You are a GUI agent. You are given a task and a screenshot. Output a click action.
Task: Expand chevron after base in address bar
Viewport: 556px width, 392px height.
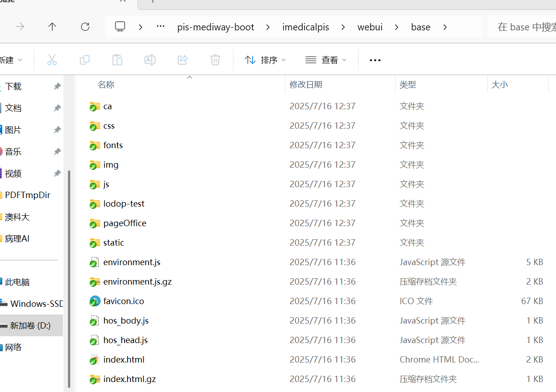445,27
